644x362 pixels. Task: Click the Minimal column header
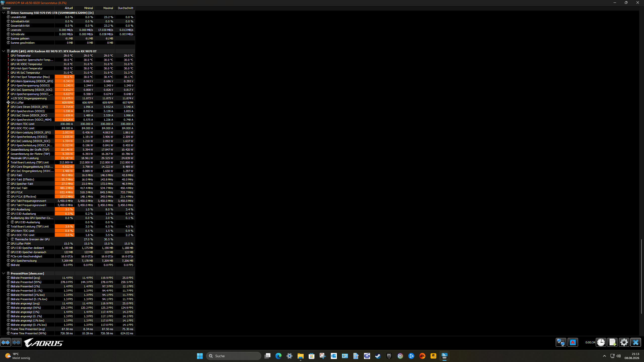[85, 8]
